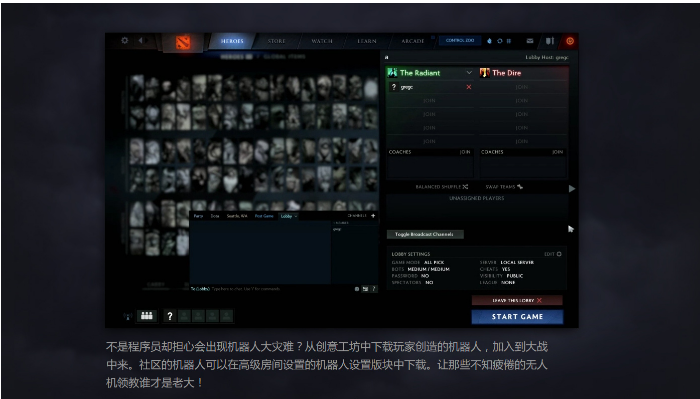Click the ALL PICK game mode value
This screenshot has width=700, height=399.
pos(434,262)
